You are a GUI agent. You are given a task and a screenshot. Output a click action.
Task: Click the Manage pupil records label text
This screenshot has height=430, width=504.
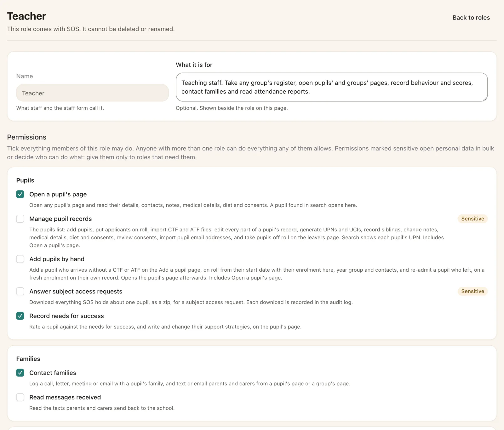60,219
